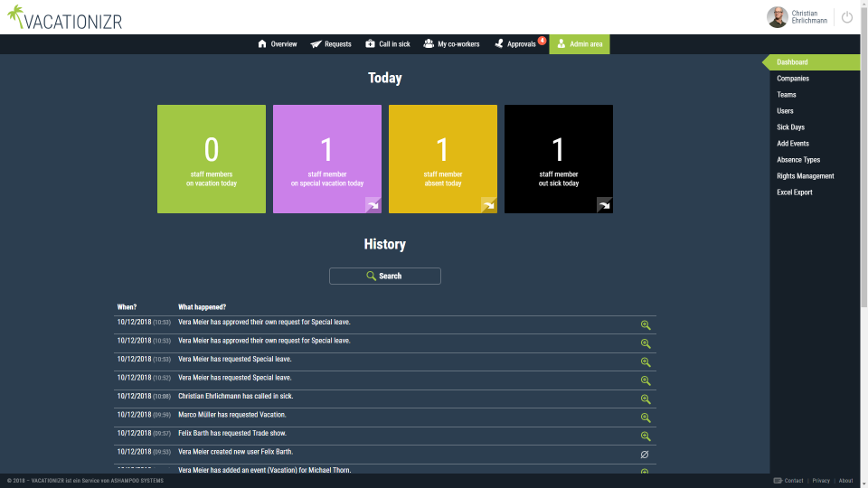Click the 'When?' column header
868x488 pixels.
click(x=127, y=307)
